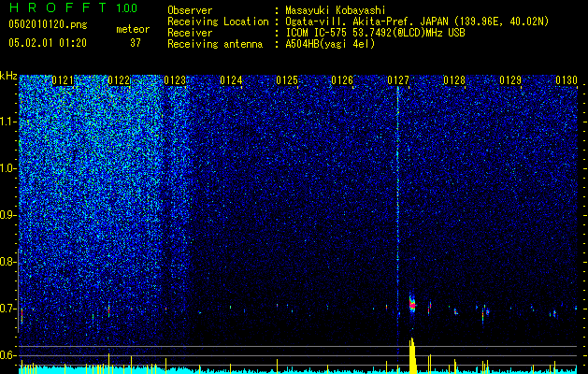Click time marker 0126
The height and width of the screenshot is (374, 588).
342,80
